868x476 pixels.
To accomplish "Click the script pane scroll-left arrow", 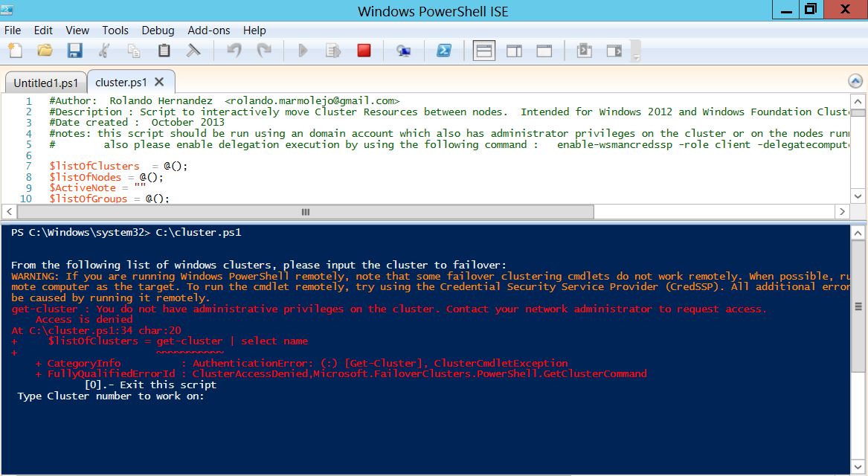I will [x=10, y=211].
